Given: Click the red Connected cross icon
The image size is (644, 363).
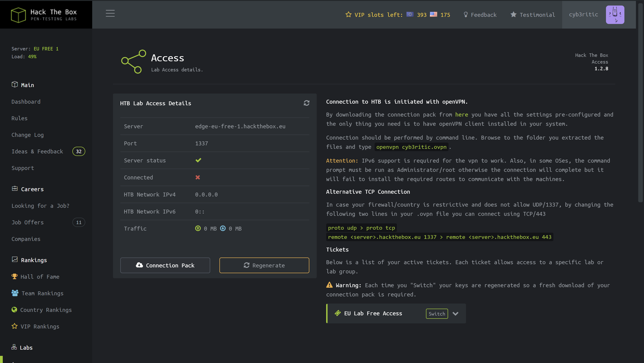Looking at the screenshot, I should [x=198, y=177].
